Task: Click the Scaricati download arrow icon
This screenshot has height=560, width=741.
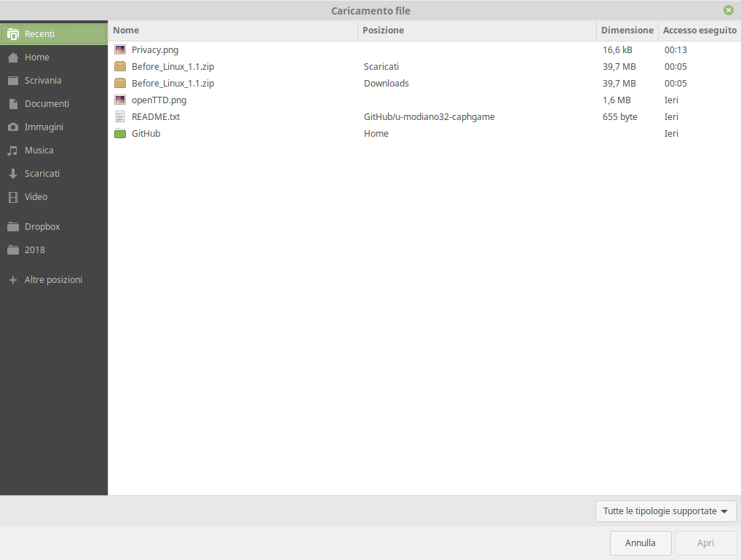Action: [13, 174]
